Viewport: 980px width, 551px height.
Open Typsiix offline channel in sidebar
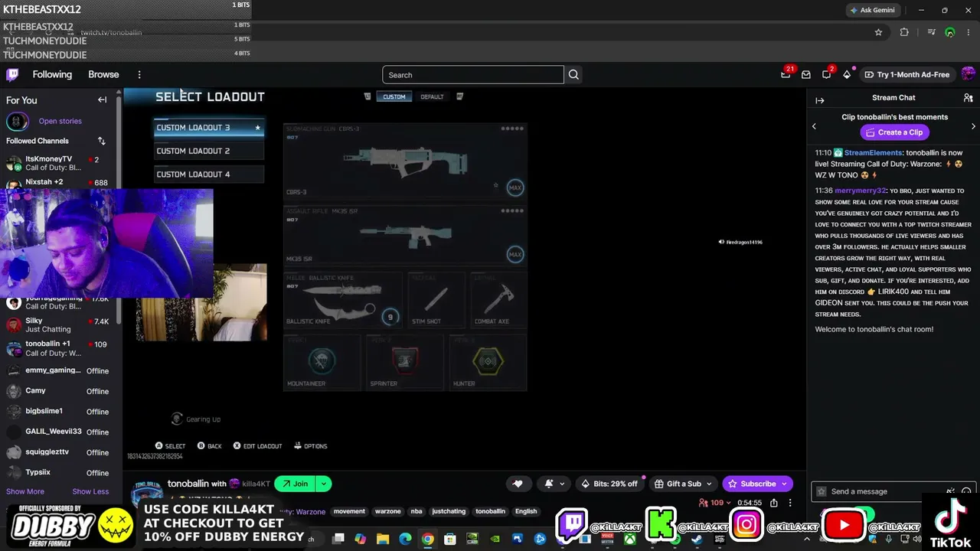tap(60, 473)
